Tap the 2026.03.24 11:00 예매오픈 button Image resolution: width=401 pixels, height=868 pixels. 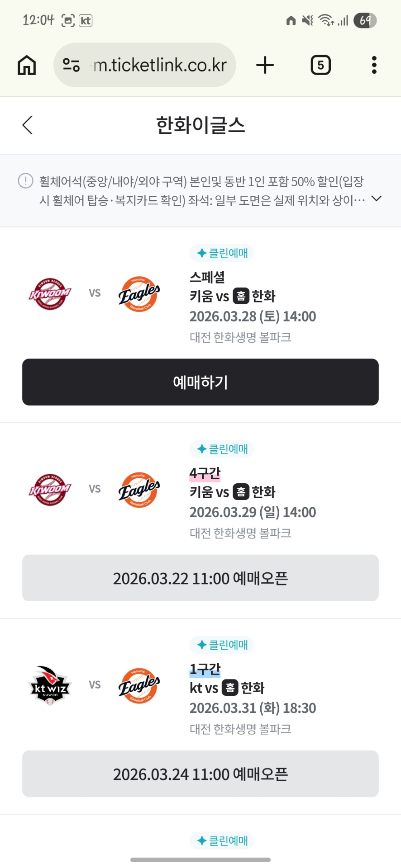coord(200,774)
